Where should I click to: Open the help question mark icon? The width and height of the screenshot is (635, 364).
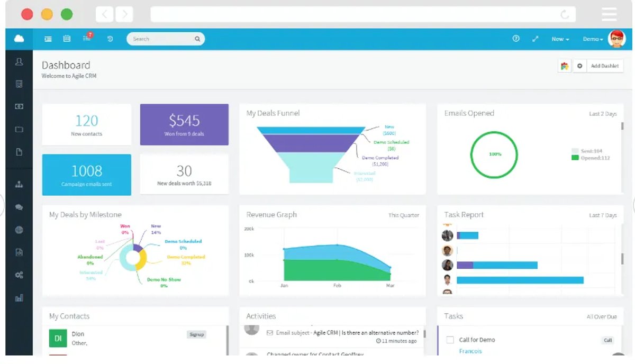(x=516, y=39)
